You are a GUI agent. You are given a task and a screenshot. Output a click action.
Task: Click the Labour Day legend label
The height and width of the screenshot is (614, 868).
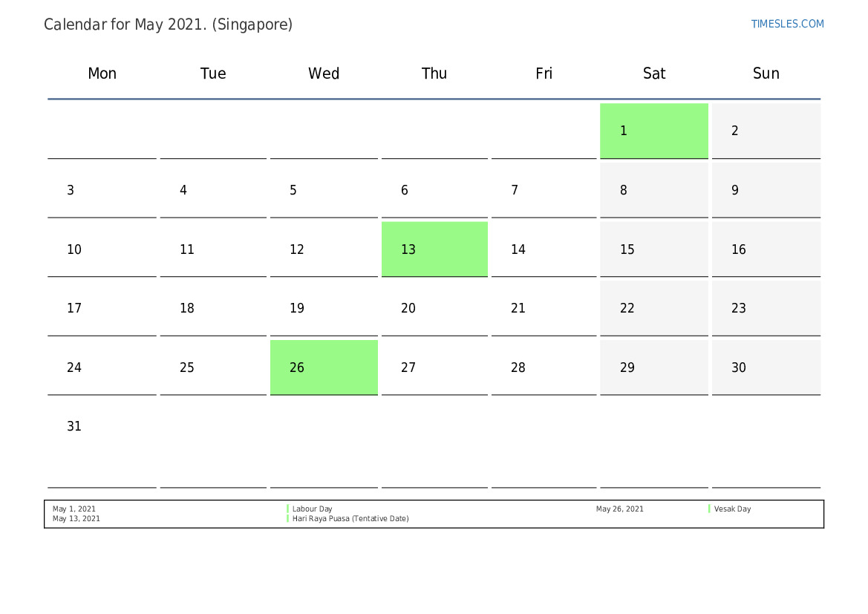[x=312, y=509]
